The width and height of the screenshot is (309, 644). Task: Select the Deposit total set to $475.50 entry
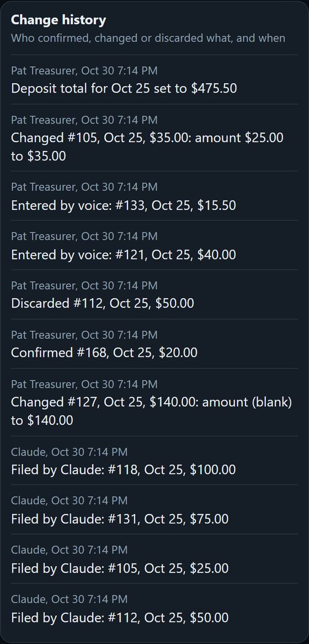click(x=154, y=79)
